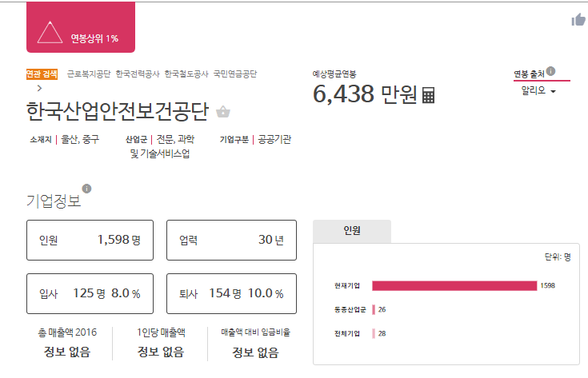Click the 현재기업 1598 chart bar
This screenshot has width=588, height=378.
[454, 286]
